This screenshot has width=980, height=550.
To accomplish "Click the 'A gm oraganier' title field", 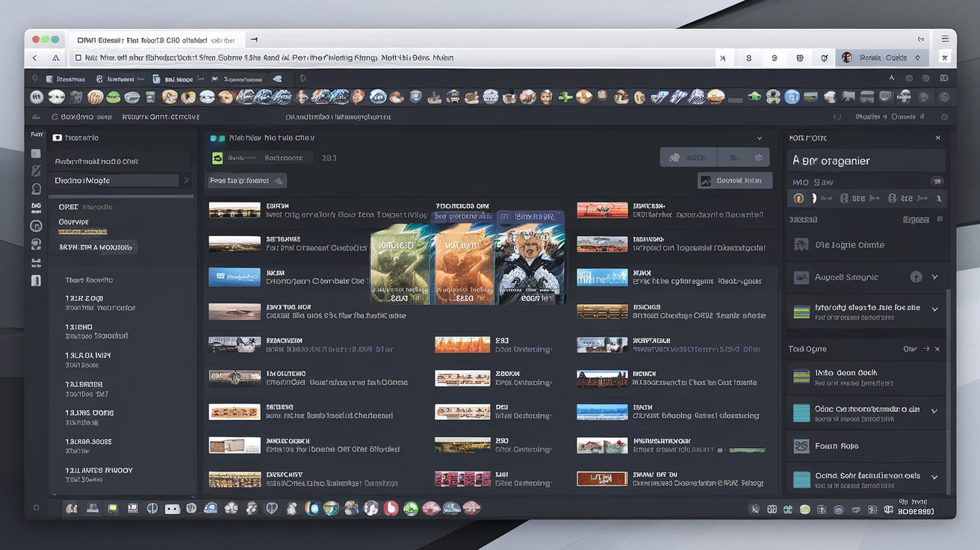I will click(x=866, y=161).
